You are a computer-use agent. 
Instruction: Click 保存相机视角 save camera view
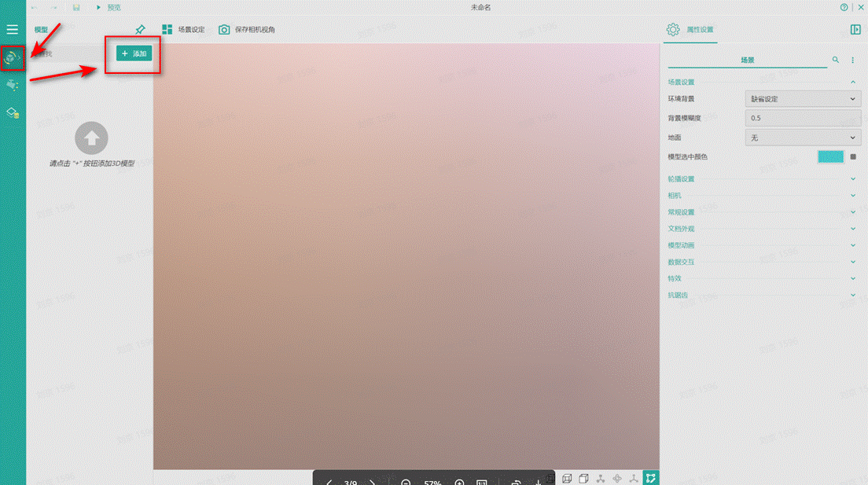tap(247, 29)
